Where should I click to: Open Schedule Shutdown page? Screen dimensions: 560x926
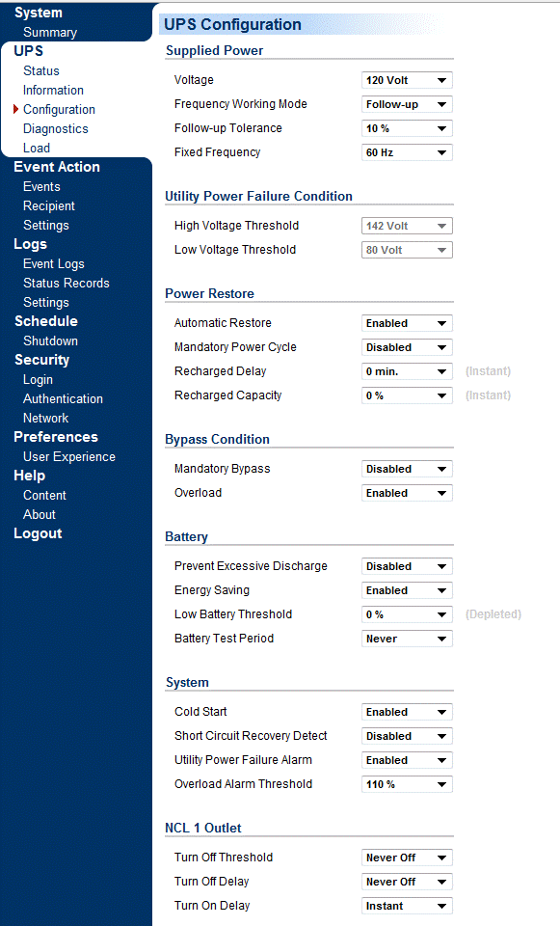pos(51,341)
